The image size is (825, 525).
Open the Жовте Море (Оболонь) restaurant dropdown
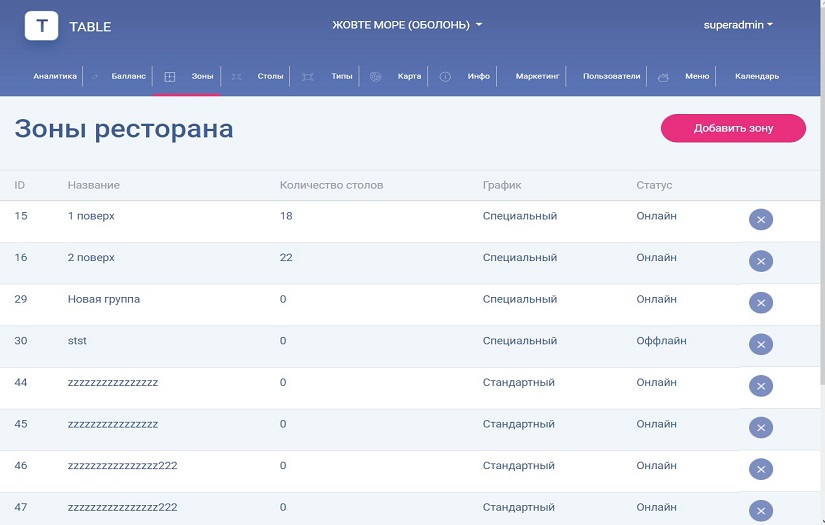407,25
